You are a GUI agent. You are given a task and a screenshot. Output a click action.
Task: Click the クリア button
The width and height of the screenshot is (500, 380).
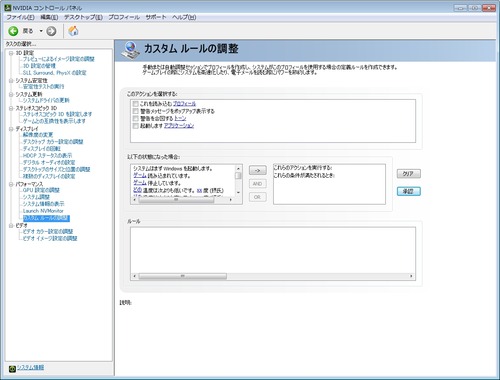pos(409,174)
